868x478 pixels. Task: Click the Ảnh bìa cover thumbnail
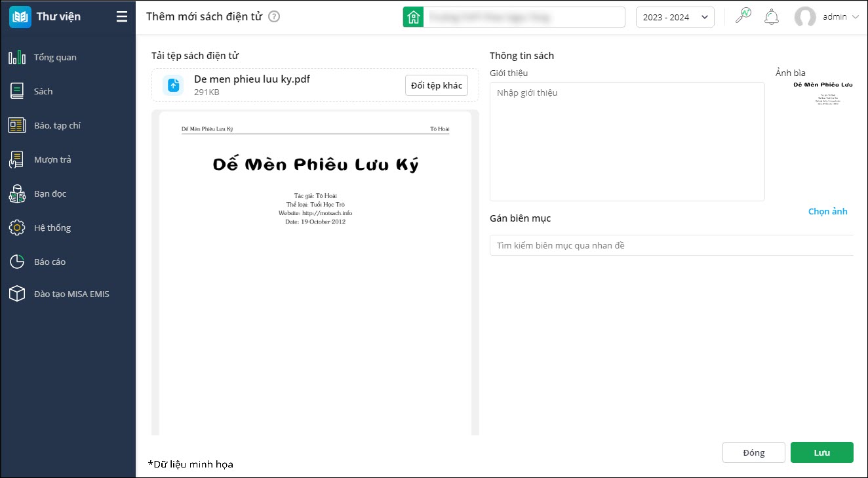(823, 95)
